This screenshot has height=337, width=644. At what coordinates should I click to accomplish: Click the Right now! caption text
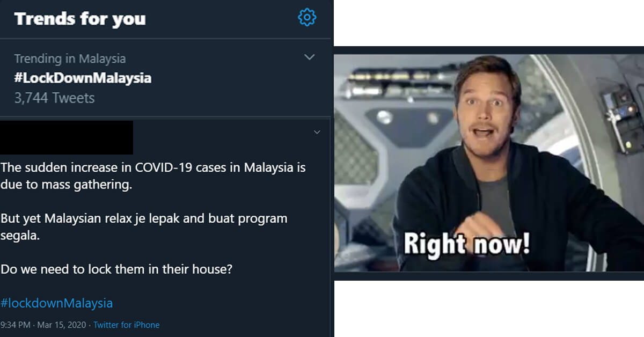pyautogui.click(x=466, y=244)
